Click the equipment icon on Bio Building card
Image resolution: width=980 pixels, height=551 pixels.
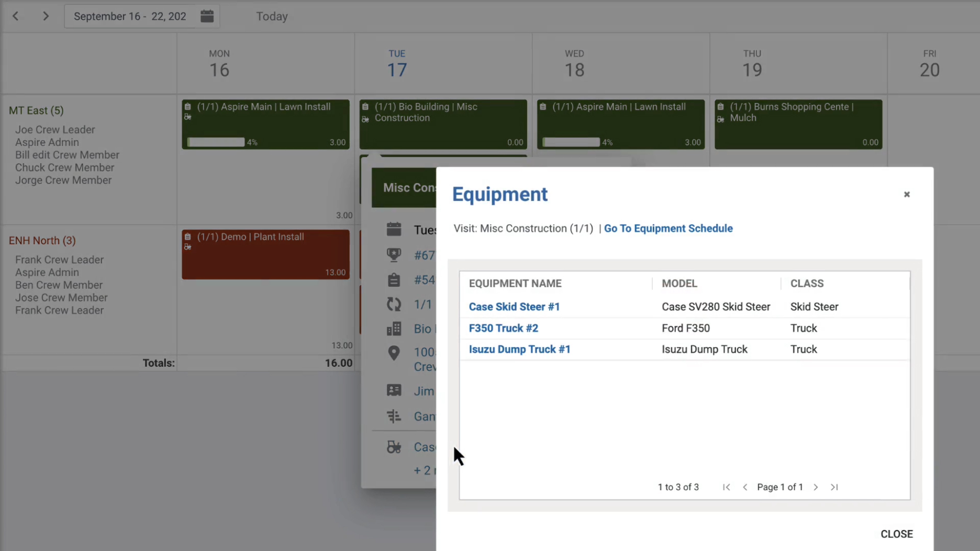pos(365,119)
